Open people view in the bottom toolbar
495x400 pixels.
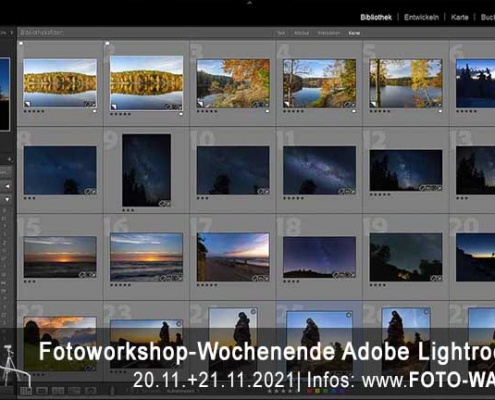[x=90, y=390]
